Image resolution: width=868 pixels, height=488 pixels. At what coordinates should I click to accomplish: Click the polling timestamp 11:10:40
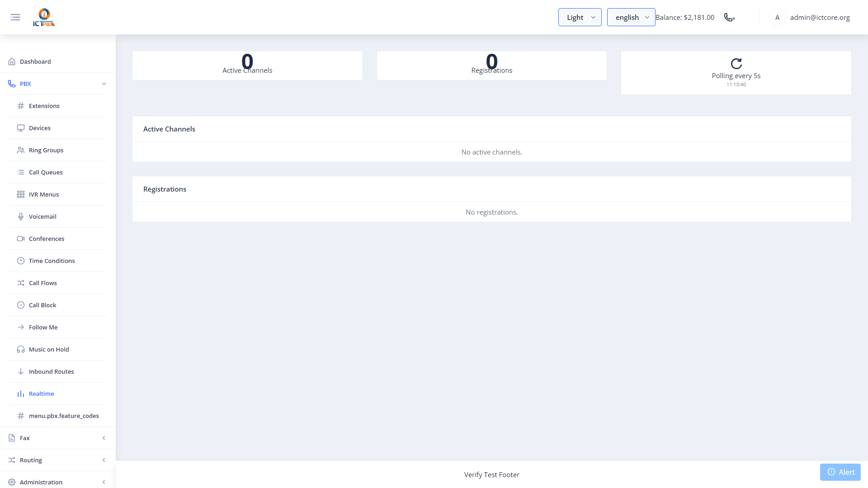click(736, 84)
